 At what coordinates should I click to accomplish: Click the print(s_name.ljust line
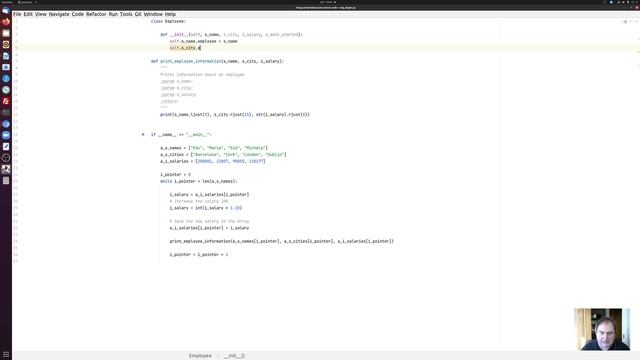[235, 115]
